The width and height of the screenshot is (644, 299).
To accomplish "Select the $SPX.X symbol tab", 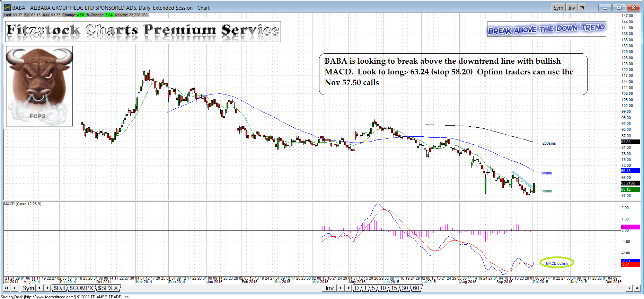I will tap(108, 288).
